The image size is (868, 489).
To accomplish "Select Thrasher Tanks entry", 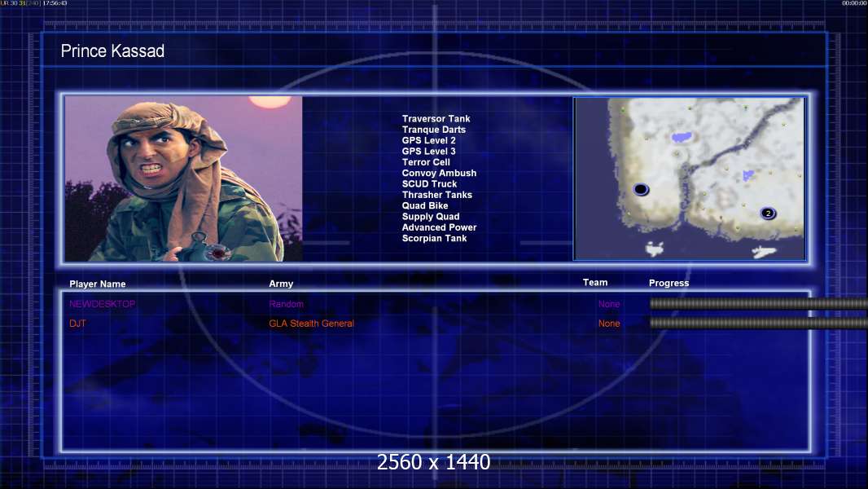I will pos(437,195).
